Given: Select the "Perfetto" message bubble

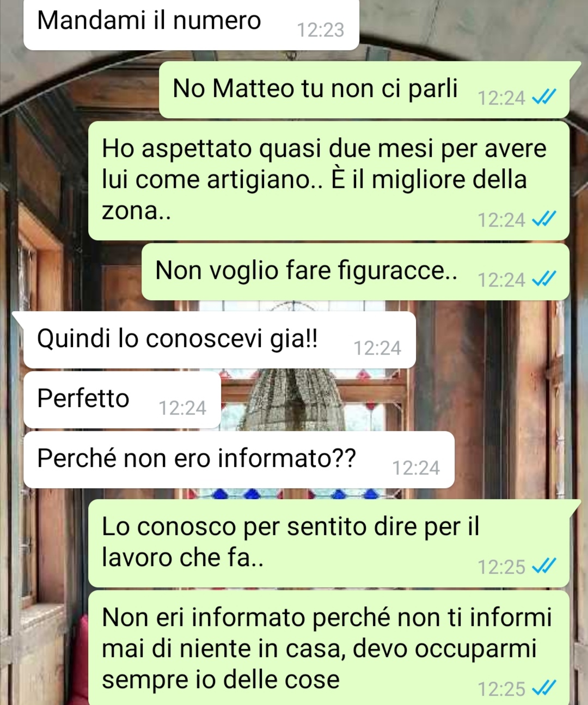Looking at the screenshot, I should point(122,400).
